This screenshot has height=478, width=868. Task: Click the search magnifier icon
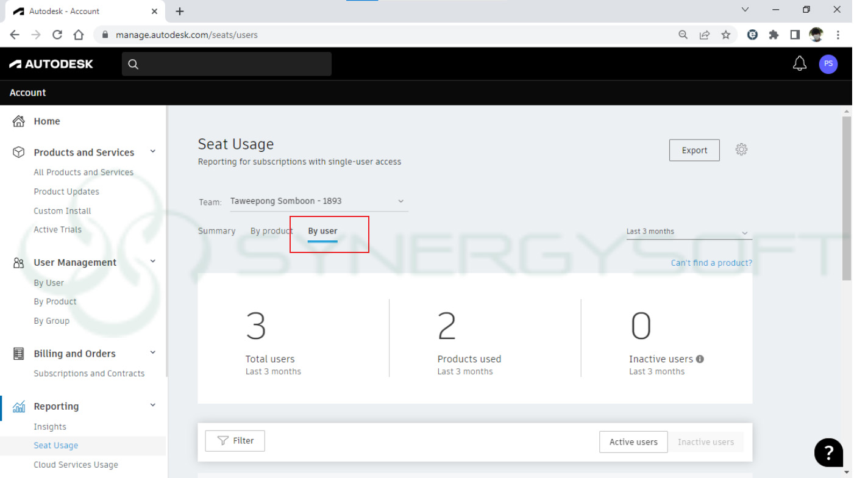point(133,63)
